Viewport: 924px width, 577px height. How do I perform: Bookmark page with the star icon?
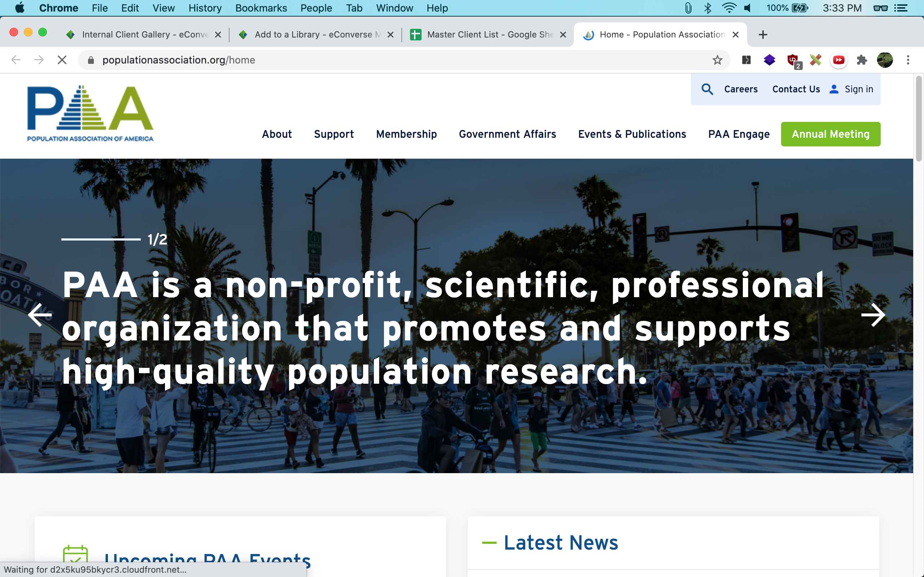tap(717, 60)
